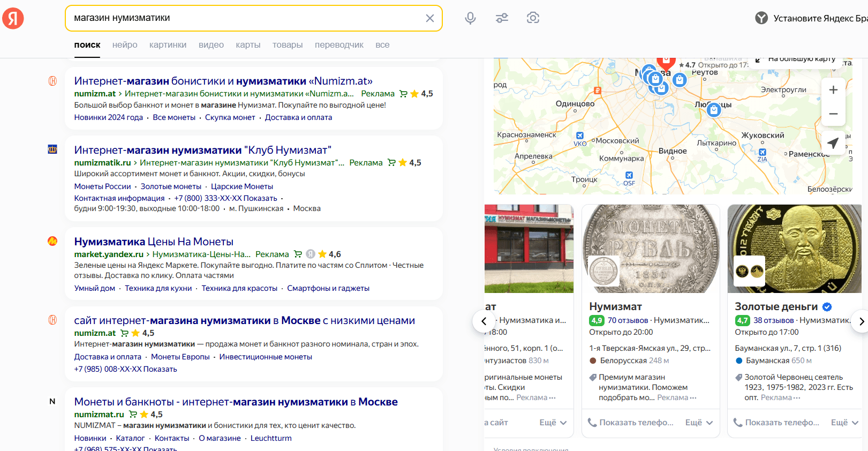Click the Золотые деньги shop card title
The width and height of the screenshot is (868, 451).
click(x=776, y=306)
